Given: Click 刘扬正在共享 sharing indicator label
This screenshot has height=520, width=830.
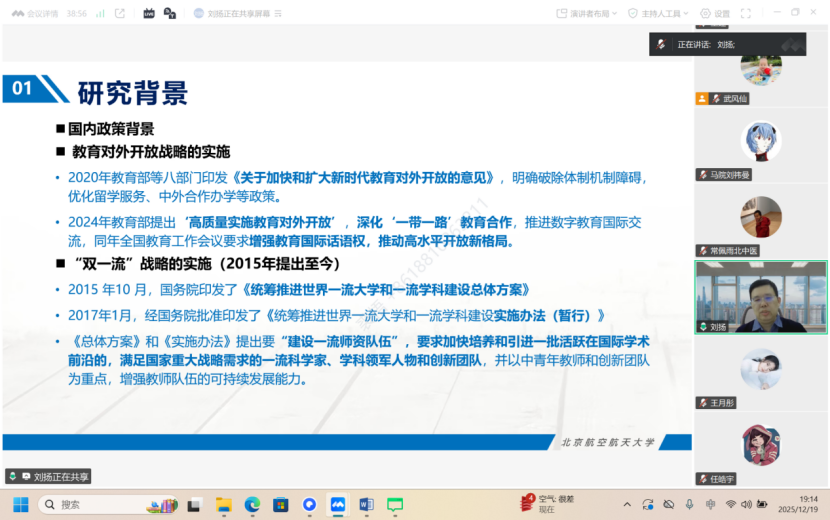Looking at the screenshot, I should [x=48, y=477].
